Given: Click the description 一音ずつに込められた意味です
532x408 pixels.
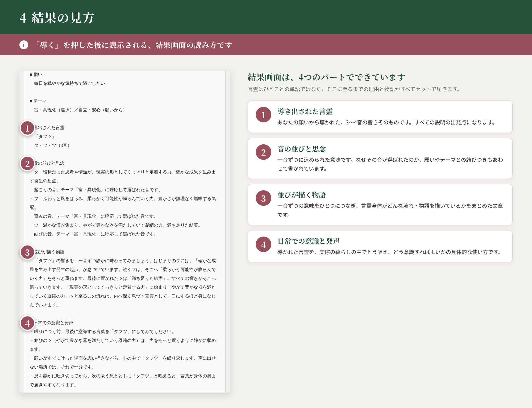Looking at the screenshot, I should click(390, 164).
